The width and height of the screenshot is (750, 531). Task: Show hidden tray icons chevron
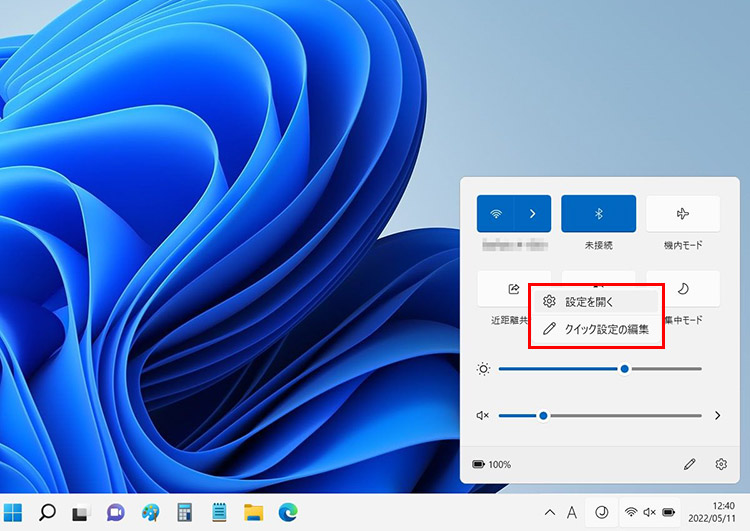point(550,512)
